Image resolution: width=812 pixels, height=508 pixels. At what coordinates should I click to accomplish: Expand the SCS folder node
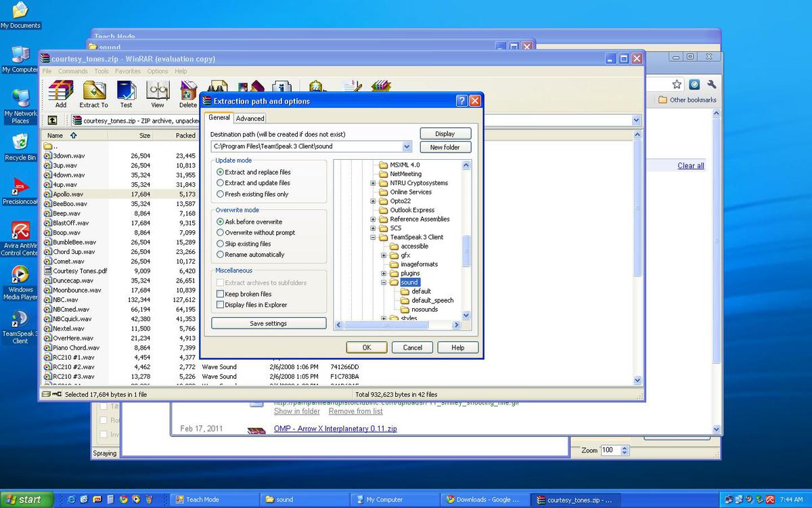(x=373, y=228)
